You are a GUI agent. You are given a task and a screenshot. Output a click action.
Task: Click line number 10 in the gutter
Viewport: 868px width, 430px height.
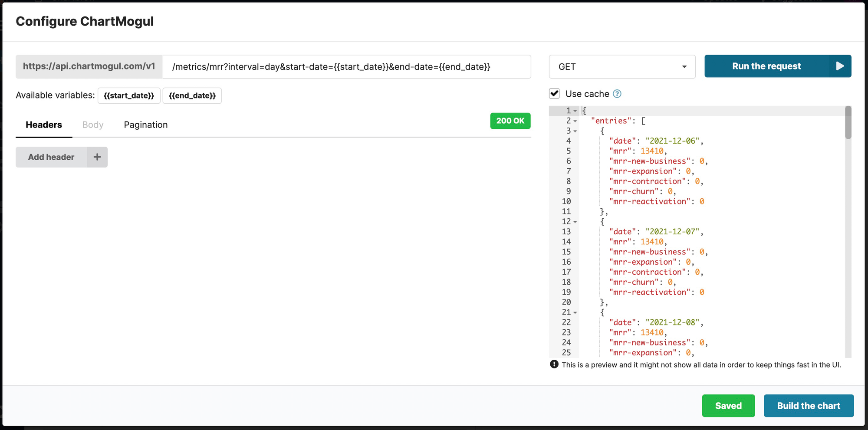566,201
